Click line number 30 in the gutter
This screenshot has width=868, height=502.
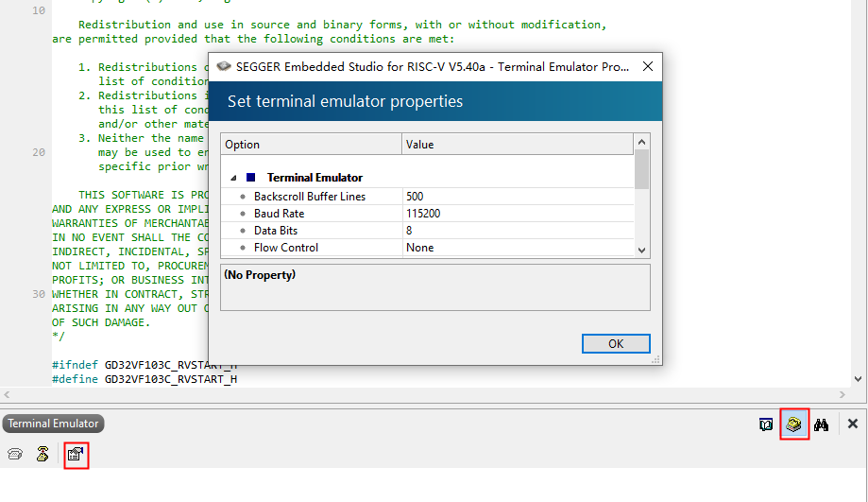[x=39, y=294]
